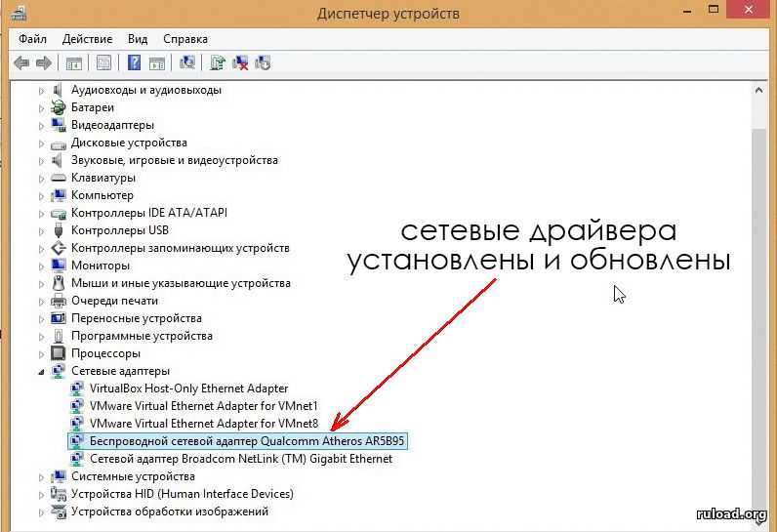Image resolution: width=777 pixels, height=532 pixels.
Task: Click the Disable device toolbar icon
Action: [x=263, y=62]
